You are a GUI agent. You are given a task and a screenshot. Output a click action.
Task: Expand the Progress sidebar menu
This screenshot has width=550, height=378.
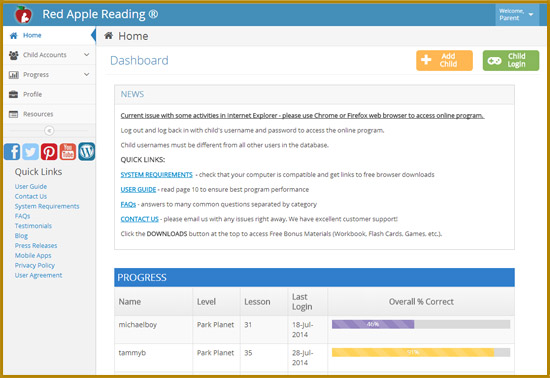coord(49,75)
